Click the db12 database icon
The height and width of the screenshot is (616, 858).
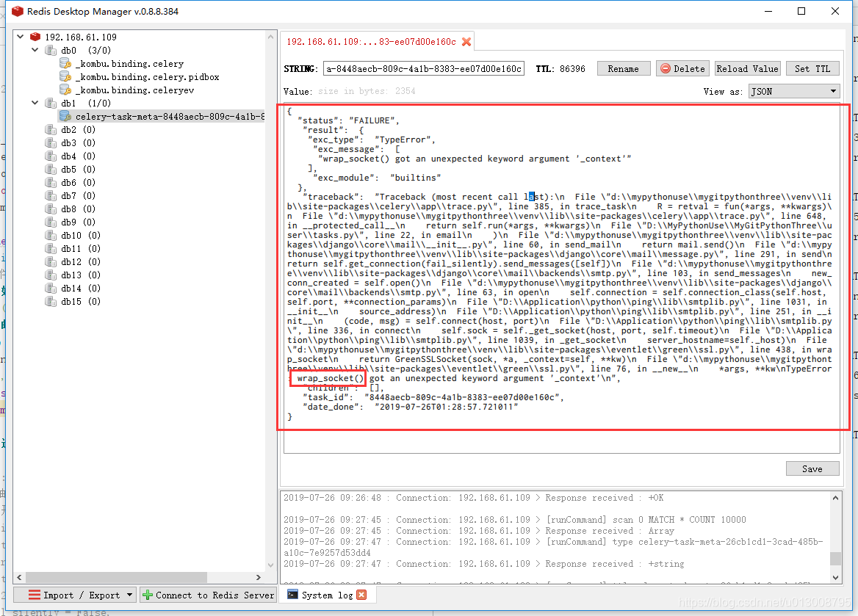tap(51, 261)
